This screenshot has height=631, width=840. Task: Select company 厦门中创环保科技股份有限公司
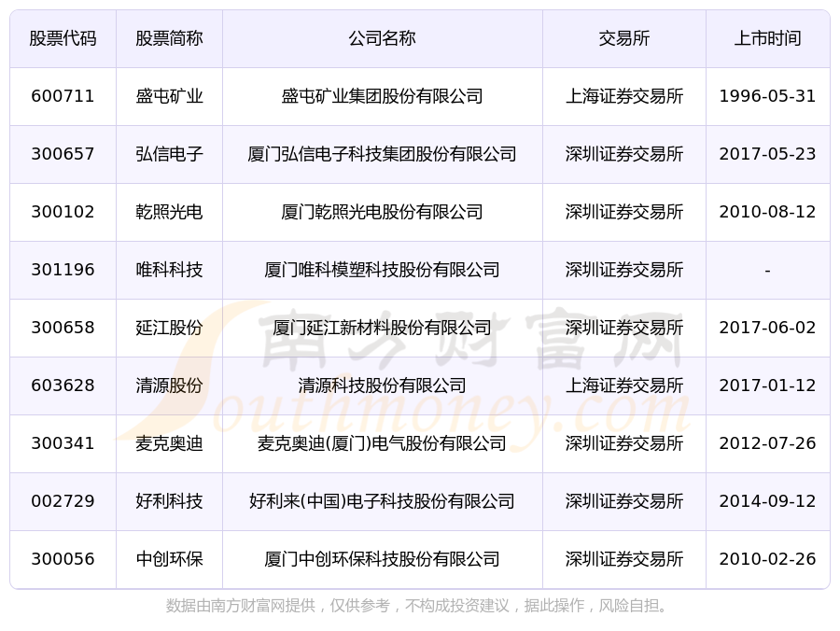tap(383, 559)
